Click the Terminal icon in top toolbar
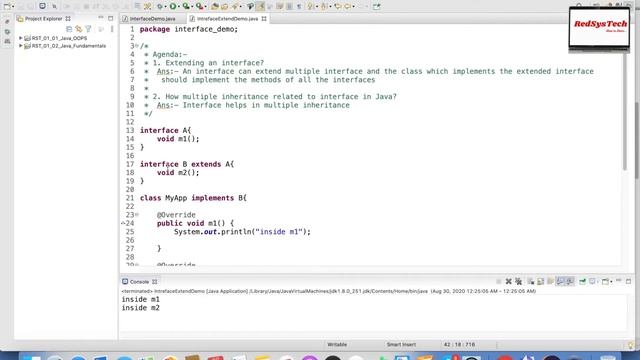640x360 pixels. pyautogui.click(x=42, y=6)
